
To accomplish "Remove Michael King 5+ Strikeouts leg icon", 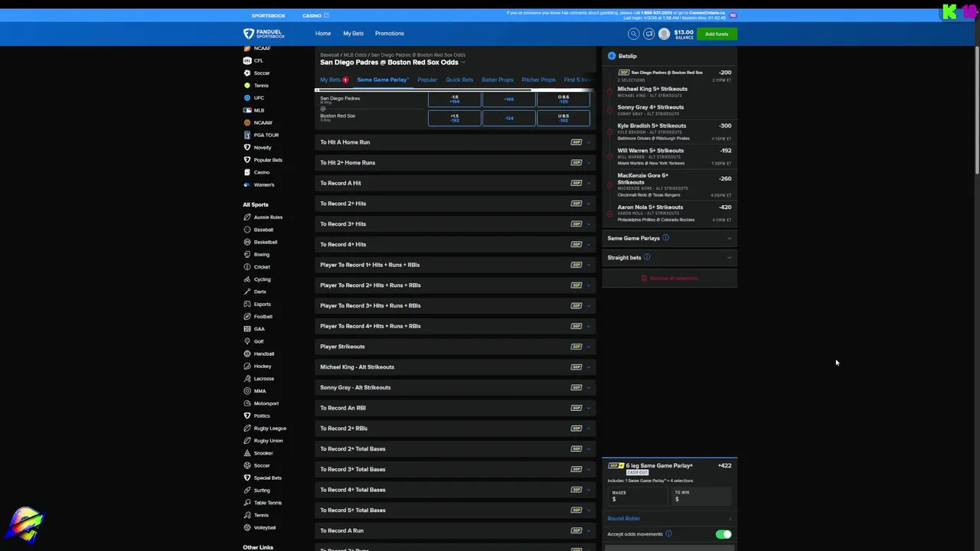I will pos(610,92).
